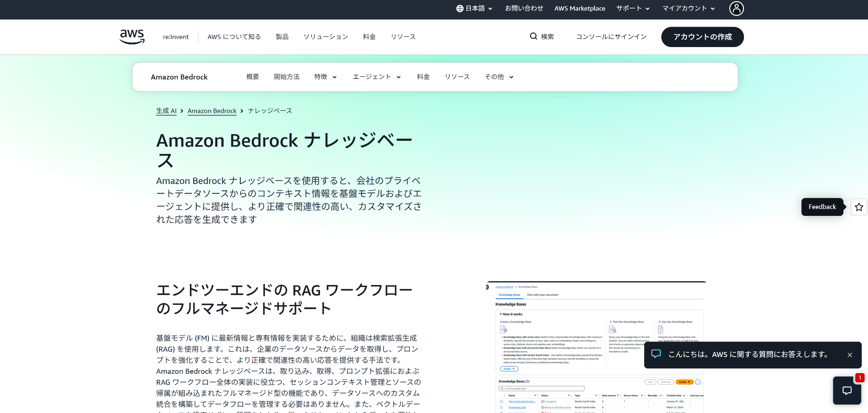Follow the Amazon Bedrock breadcrumb link

point(212,111)
